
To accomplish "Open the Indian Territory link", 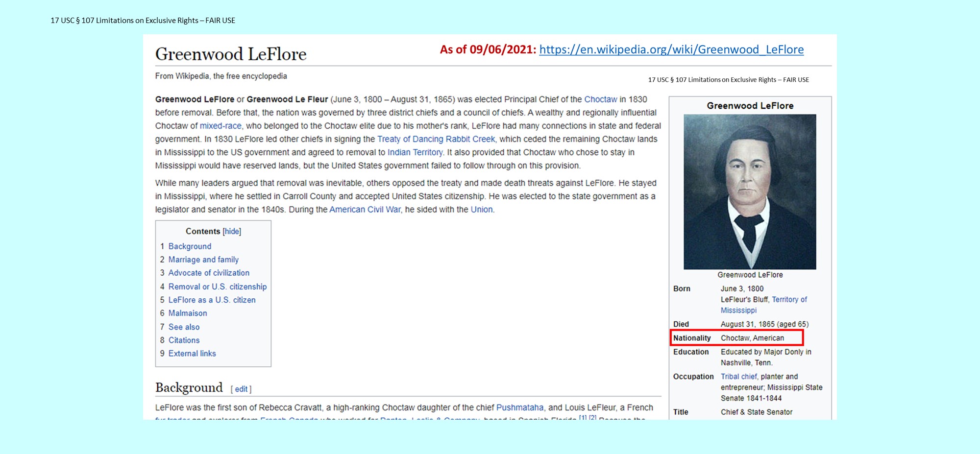I will point(415,152).
